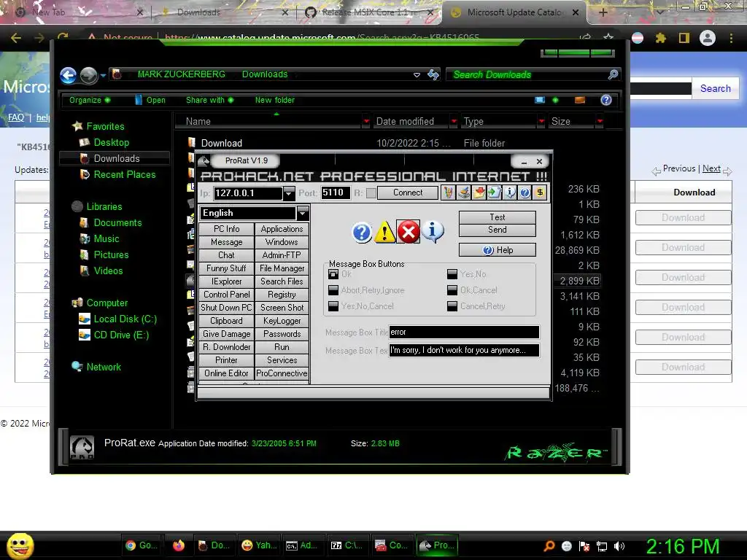Open the Date modified column filter arrow

(454, 122)
